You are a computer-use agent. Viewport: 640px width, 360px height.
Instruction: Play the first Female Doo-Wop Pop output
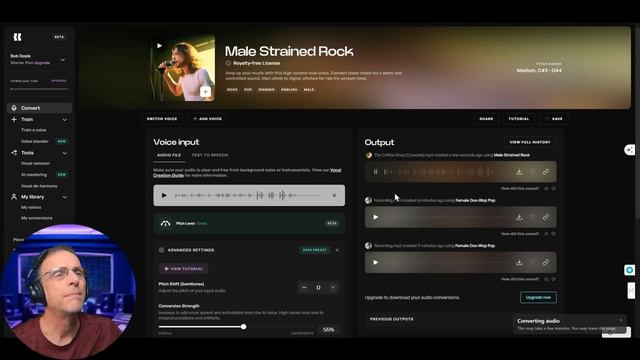pyautogui.click(x=376, y=217)
